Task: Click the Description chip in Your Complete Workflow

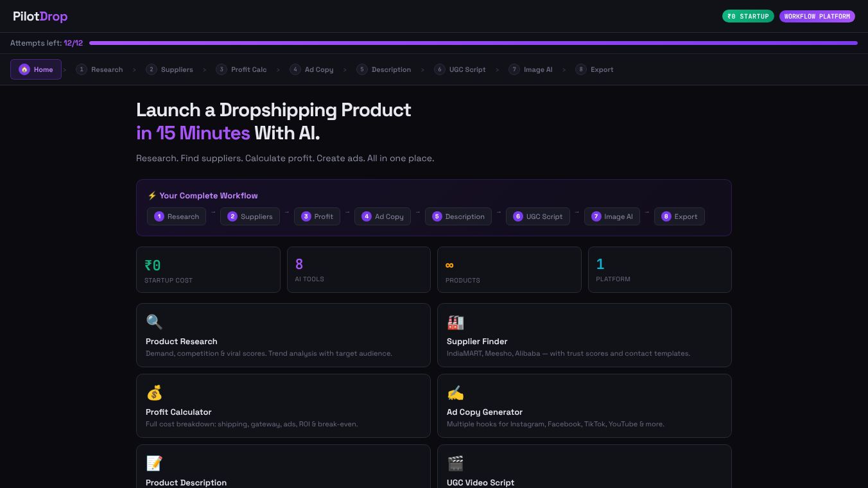Action: click(458, 216)
